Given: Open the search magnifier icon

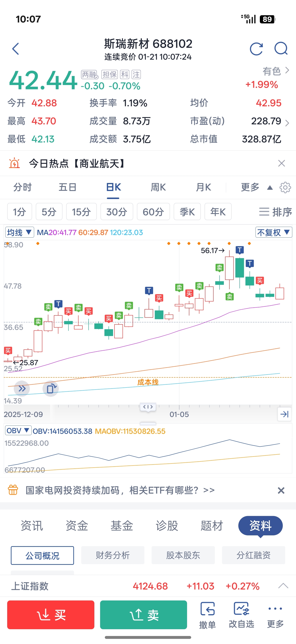Looking at the screenshot, I should click(281, 48).
